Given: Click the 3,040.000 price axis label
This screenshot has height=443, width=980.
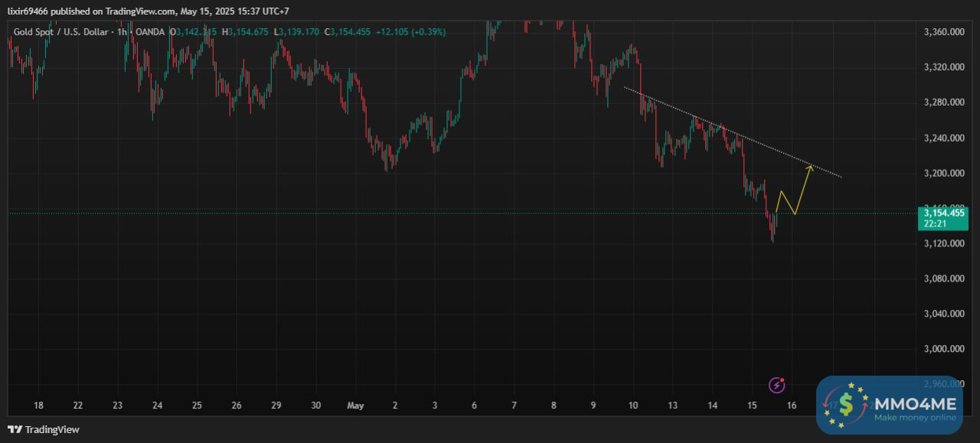Looking at the screenshot, I should (942, 314).
